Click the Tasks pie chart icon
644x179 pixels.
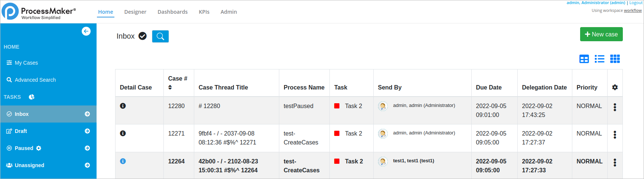click(x=32, y=97)
